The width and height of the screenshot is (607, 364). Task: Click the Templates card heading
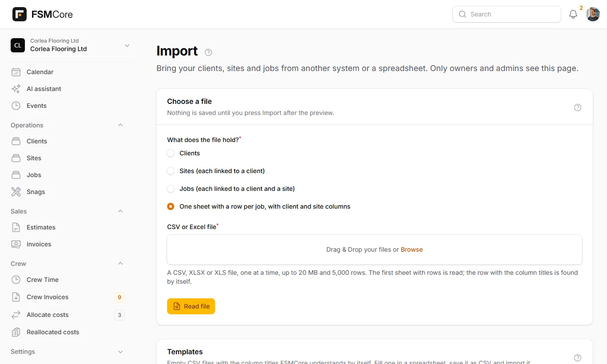click(185, 352)
